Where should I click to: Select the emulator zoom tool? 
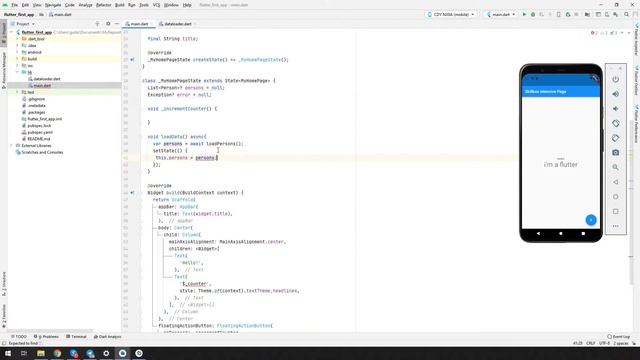616,167
